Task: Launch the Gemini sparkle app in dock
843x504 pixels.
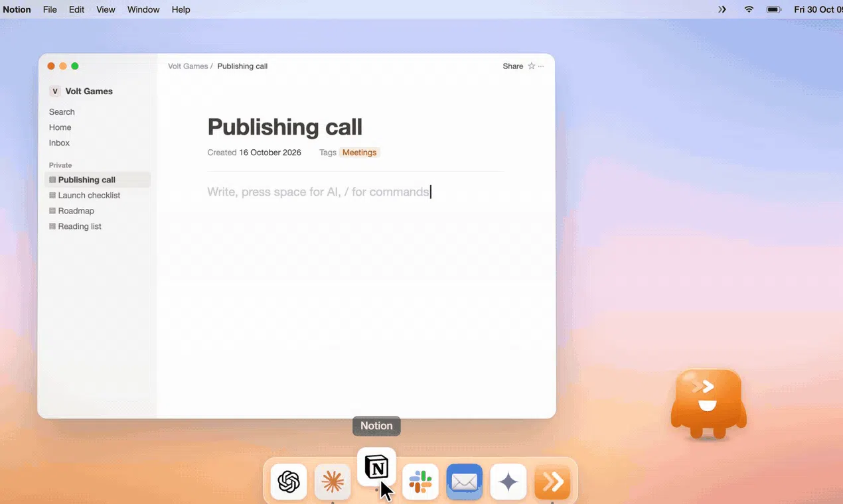Action: (x=508, y=481)
